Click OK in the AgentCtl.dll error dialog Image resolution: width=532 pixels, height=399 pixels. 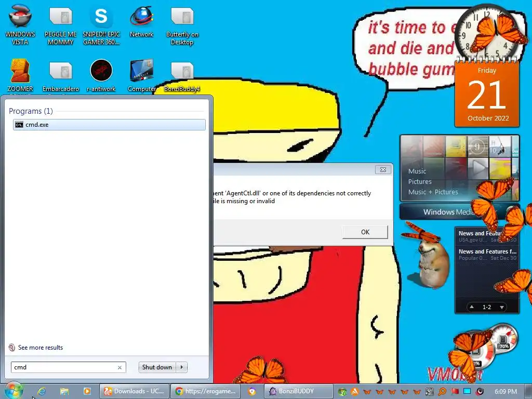tap(365, 232)
